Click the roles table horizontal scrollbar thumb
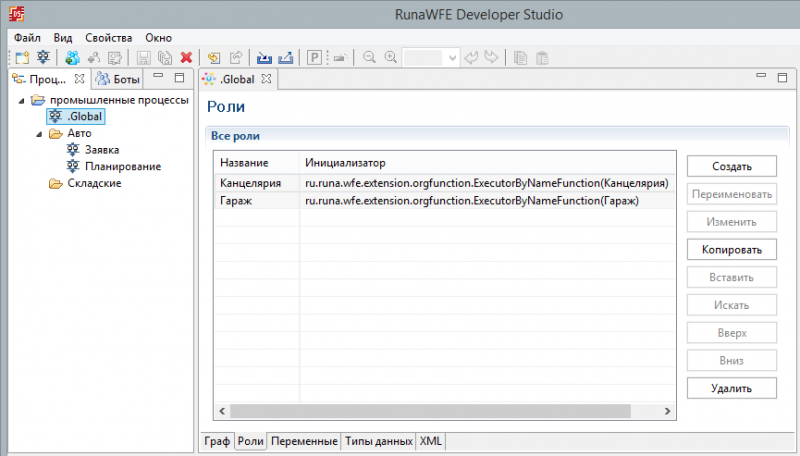Screen dimensions: 800x456 [430, 411]
